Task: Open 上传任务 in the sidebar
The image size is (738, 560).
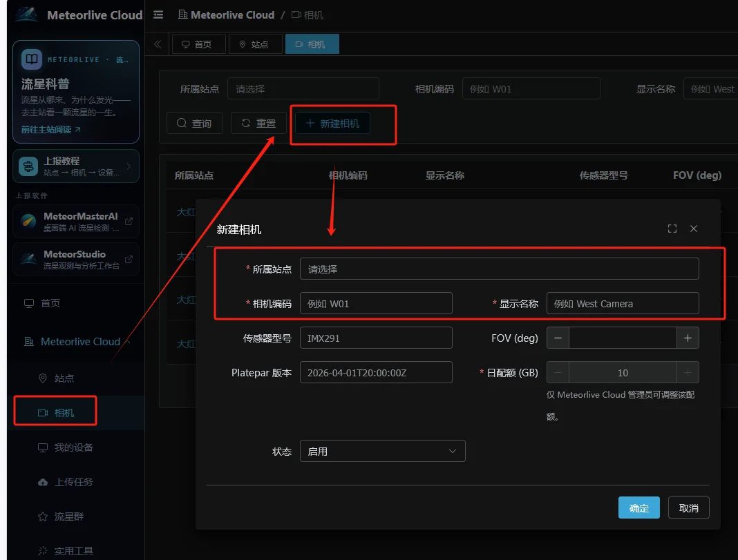Action: pyautogui.click(x=76, y=482)
